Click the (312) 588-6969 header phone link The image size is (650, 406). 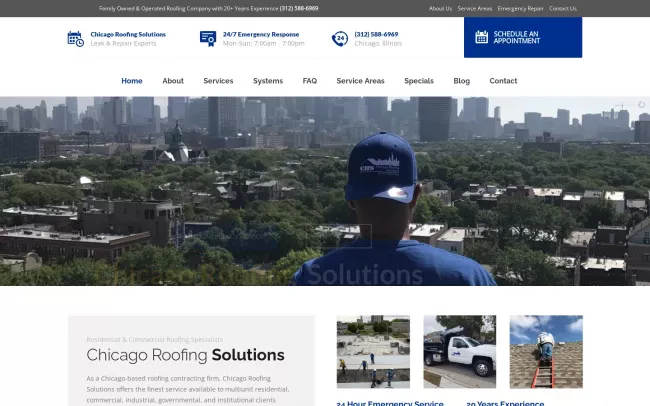click(376, 34)
